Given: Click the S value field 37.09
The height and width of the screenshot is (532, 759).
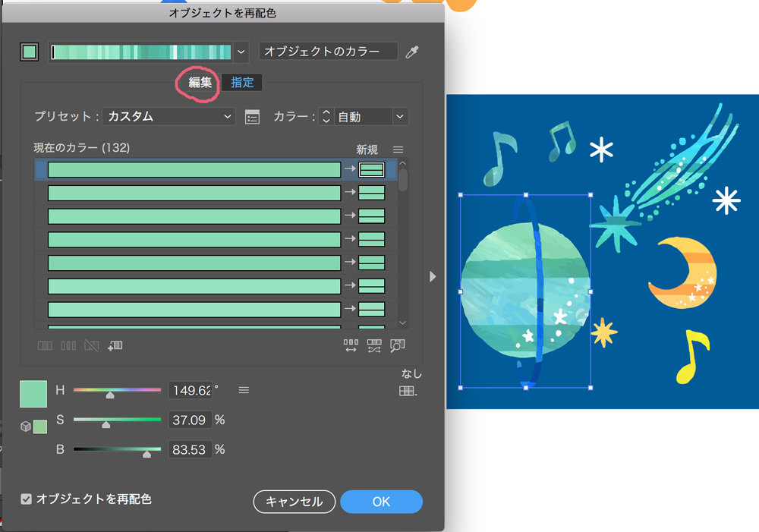Looking at the screenshot, I should [x=191, y=420].
